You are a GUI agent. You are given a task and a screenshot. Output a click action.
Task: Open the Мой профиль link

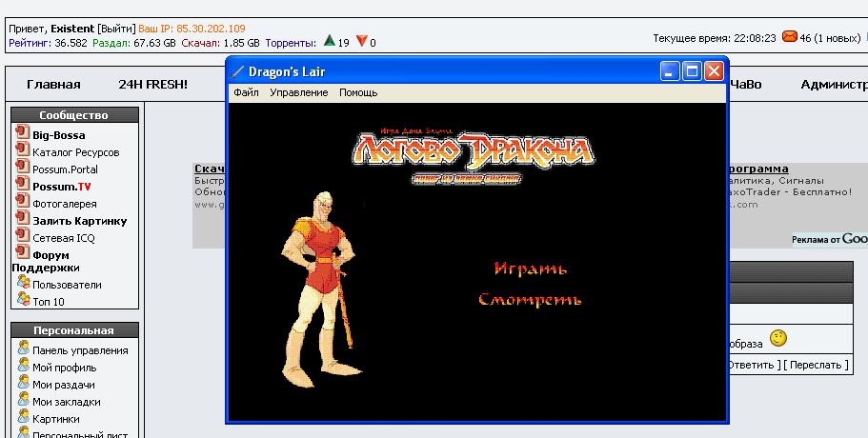click(x=65, y=368)
